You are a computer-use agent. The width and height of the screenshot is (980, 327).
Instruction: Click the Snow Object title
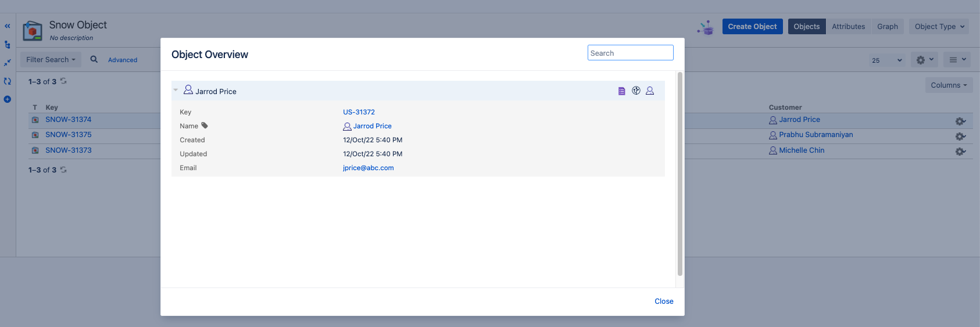pos(78,25)
